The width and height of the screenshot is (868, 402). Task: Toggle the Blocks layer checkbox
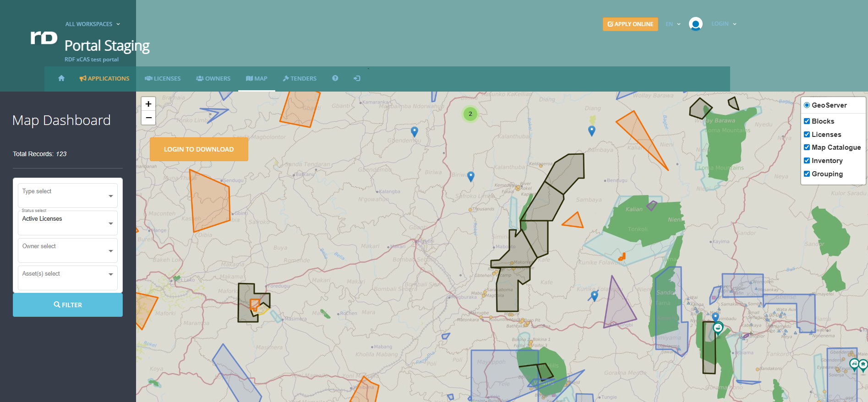[807, 121]
